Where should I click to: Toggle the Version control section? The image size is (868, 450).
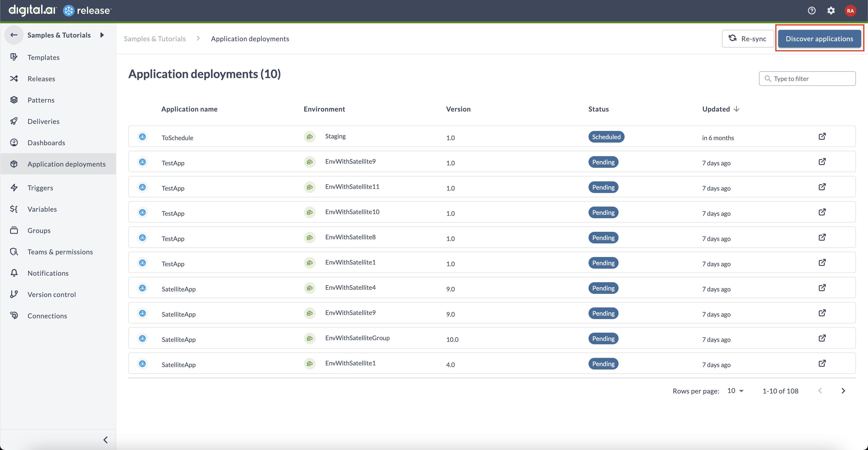(x=52, y=294)
